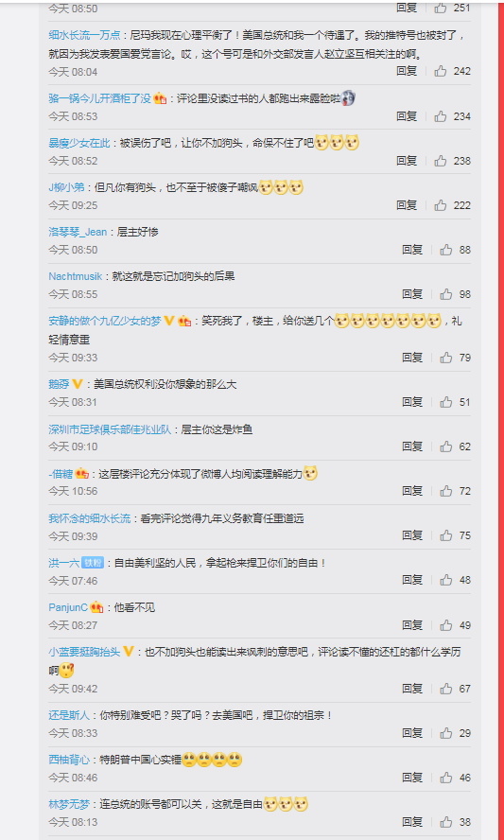This screenshot has width=504, height=840.
Task: Click the 铁粉 badge beside 洪一六
Action: pyautogui.click(x=92, y=563)
